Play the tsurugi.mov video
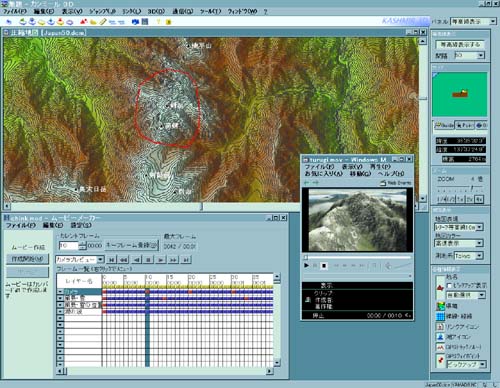The width and height of the screenshot is (500, 388). coord(306,265)
